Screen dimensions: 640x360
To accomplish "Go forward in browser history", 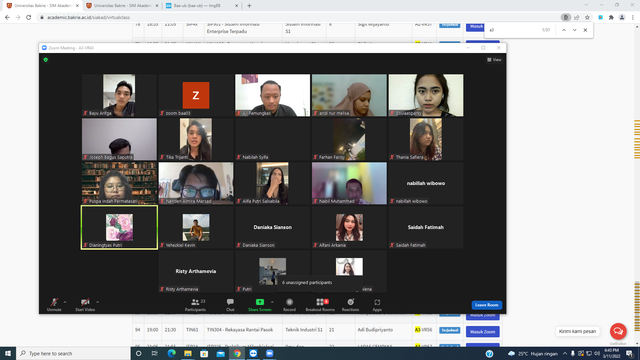I will pyautogui.click(x=18, y=18).
